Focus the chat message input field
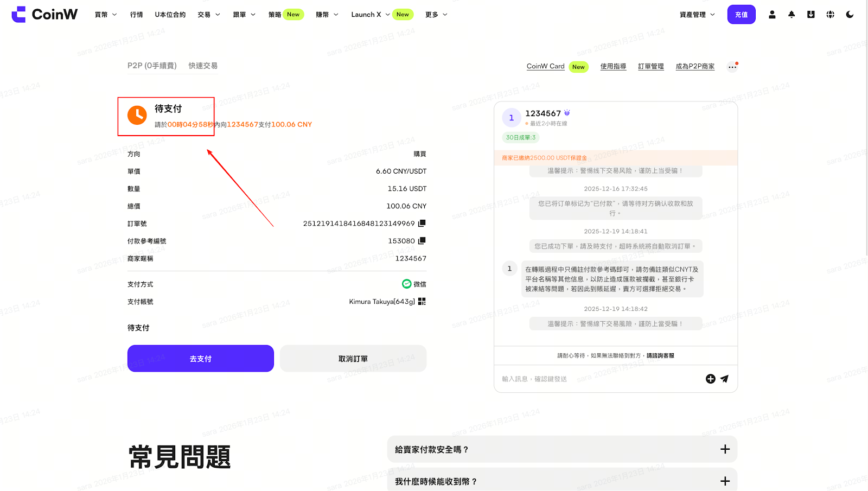868x491 pixels. (597, 379)
